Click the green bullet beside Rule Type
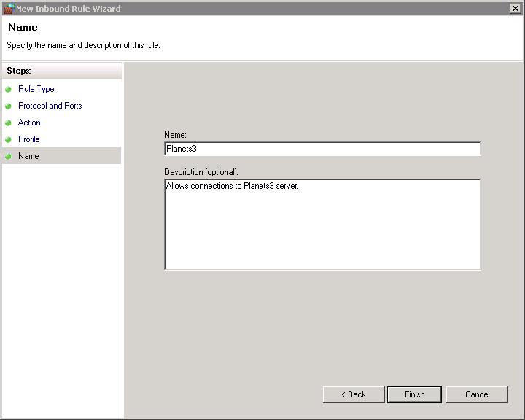Image resolution: width=525 pixels, height=420 pixels. click(9, 89)
